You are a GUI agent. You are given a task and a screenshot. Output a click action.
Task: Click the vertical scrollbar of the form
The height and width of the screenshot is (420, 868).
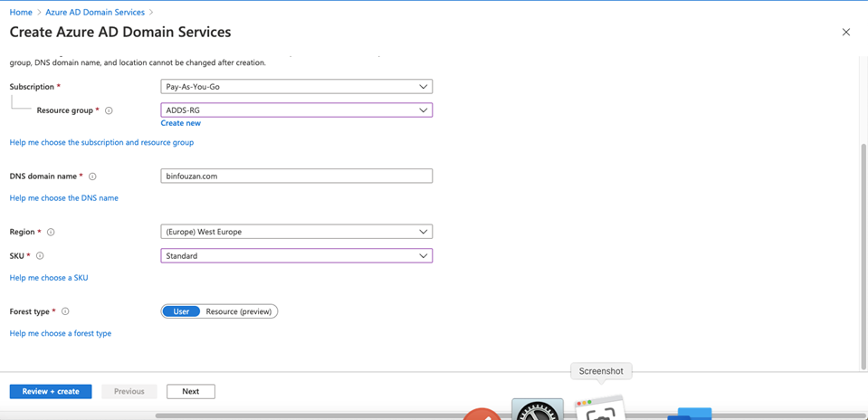(x=864, y=257)
